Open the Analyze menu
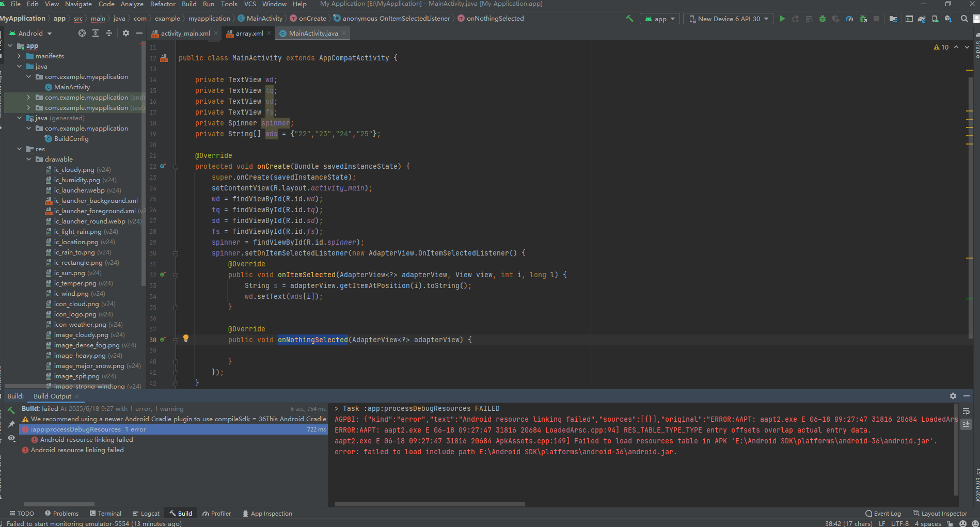The width and height of the screenshot is (980, 527). pos(132,4)
